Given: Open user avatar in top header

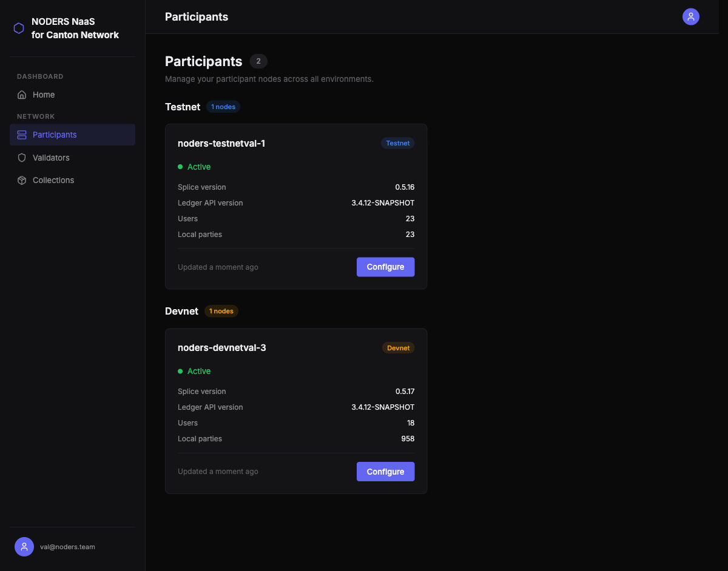Looking at the screenshot, I should [x=691, y=17].
